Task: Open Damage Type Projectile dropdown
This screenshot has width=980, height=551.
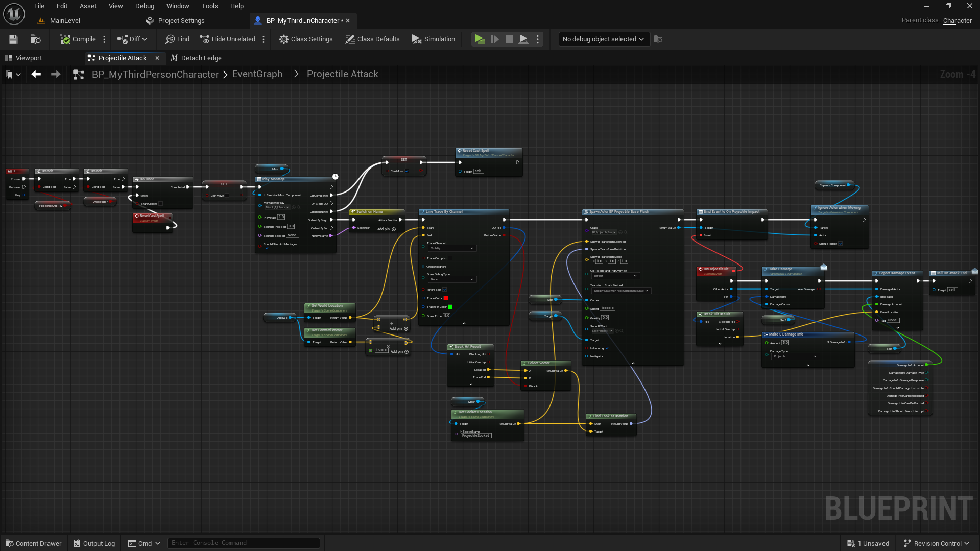Action: pyautogui.click(x=795, y=356)
